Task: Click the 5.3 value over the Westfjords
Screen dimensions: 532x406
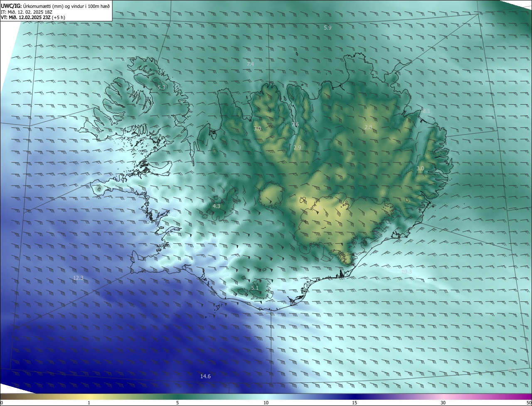Action: pyautogui.click(x=161, y=87)
